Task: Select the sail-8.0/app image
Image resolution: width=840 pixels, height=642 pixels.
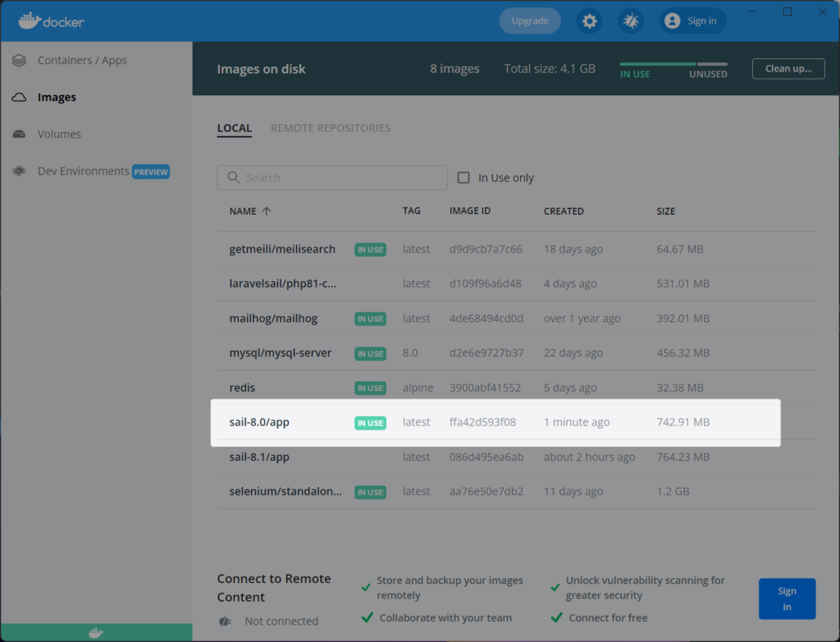Action: pos(259,422)
